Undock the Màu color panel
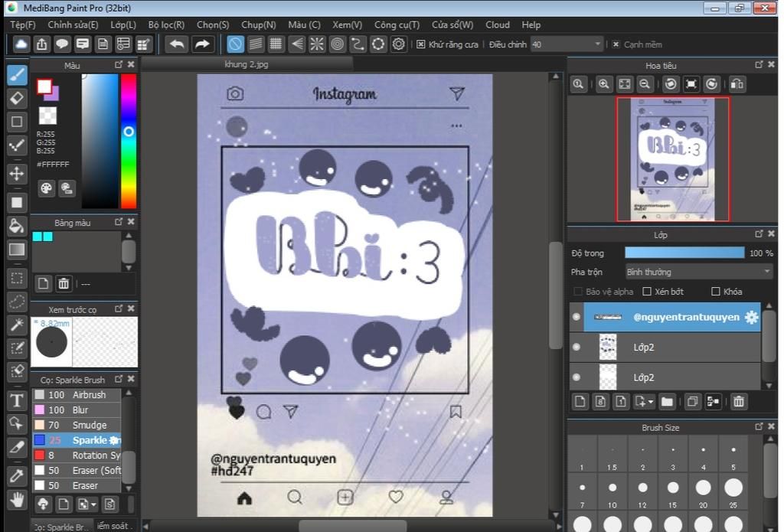This screenshot has width=784, height=532. pyautogui.click(x=119, y=64)
